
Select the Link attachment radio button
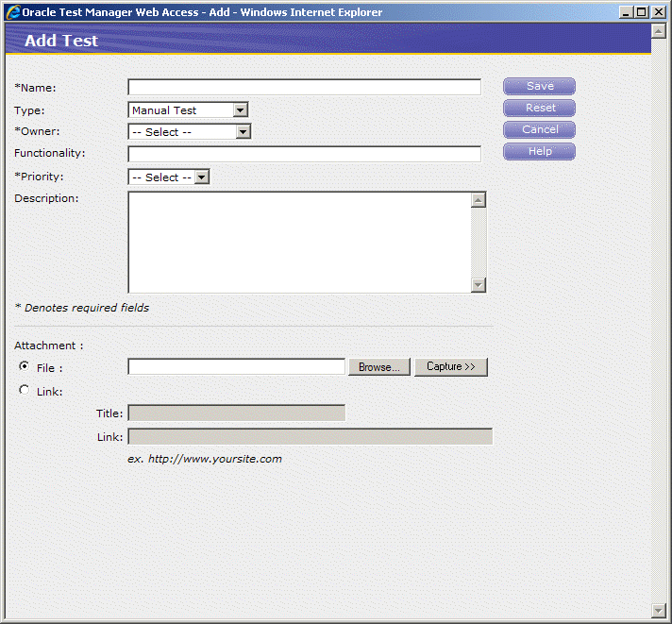pos(25,390)
